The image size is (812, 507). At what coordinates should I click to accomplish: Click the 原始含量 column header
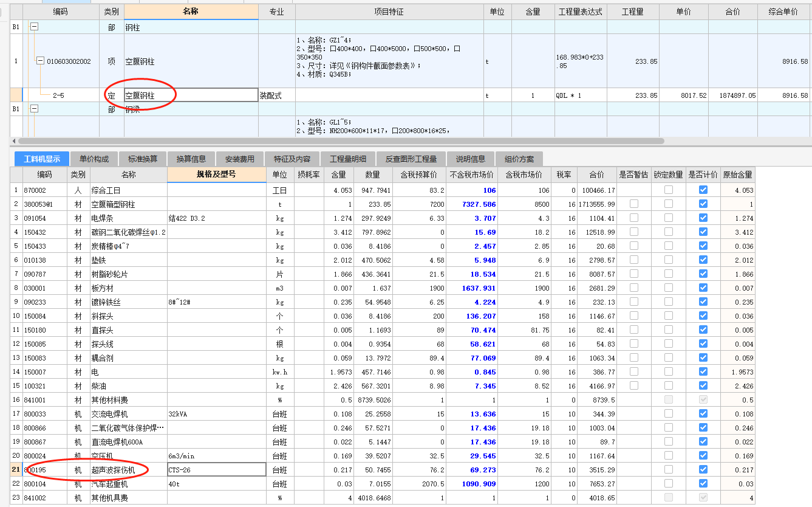click(x=737, y=174)
